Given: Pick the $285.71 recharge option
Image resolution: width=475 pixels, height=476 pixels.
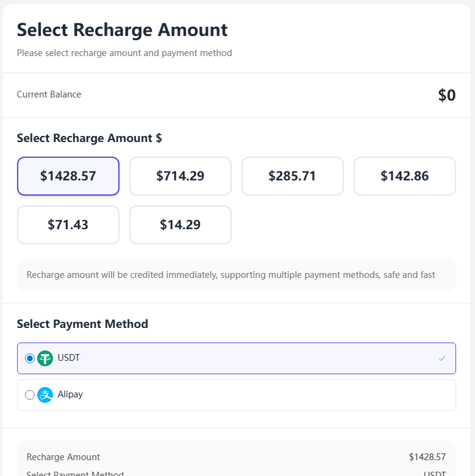Looking at the screenshot, I should (293, 176).
